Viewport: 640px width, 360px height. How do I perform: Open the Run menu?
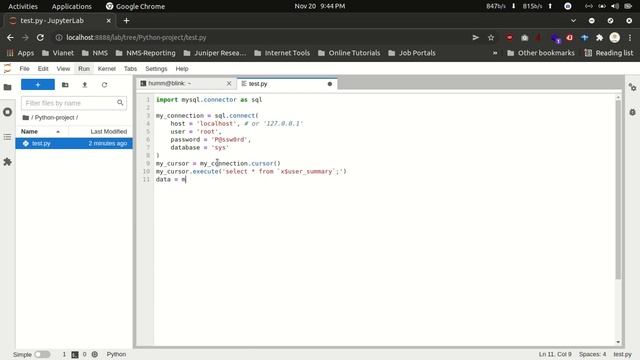point(84,69)
